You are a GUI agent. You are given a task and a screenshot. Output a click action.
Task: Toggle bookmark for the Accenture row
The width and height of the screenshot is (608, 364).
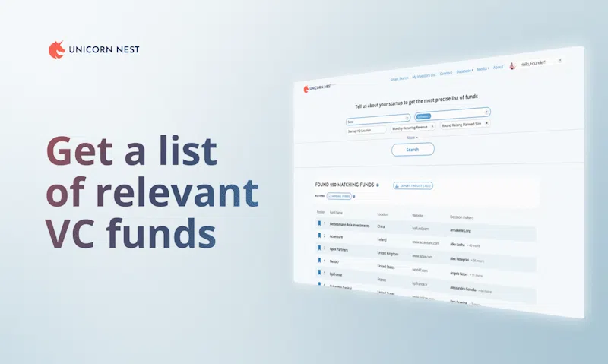pos(319,236)
